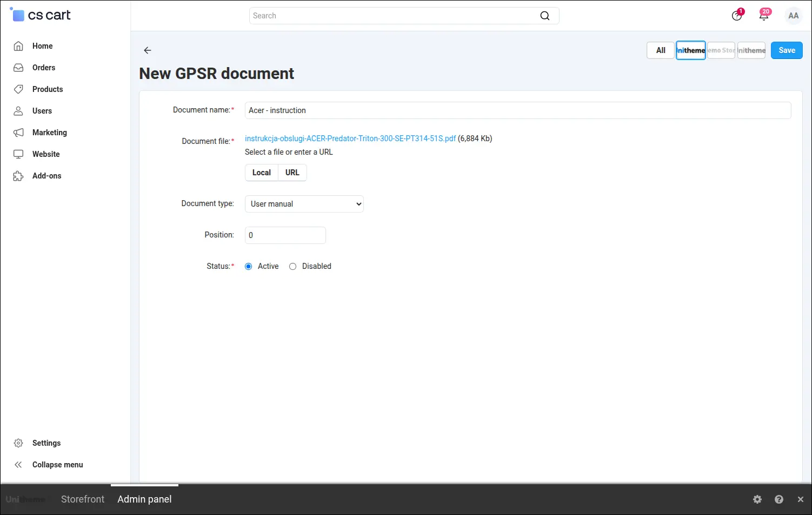Select the Disabled status radio button
Image resolution: width=812 pixels, height=515 pixels.
(293, 266)
